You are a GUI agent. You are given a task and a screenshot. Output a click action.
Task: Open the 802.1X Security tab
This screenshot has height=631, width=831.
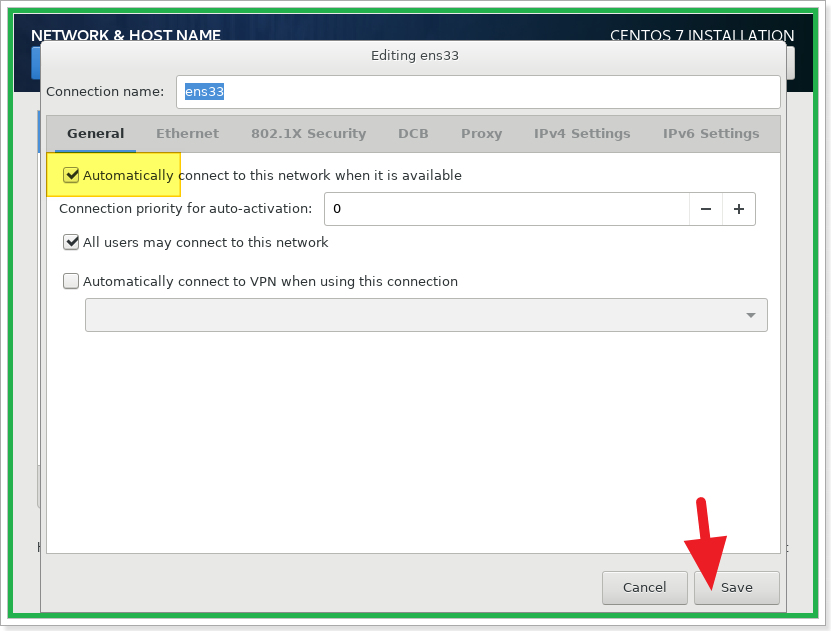pyautogui.click(x=308, y=134)
